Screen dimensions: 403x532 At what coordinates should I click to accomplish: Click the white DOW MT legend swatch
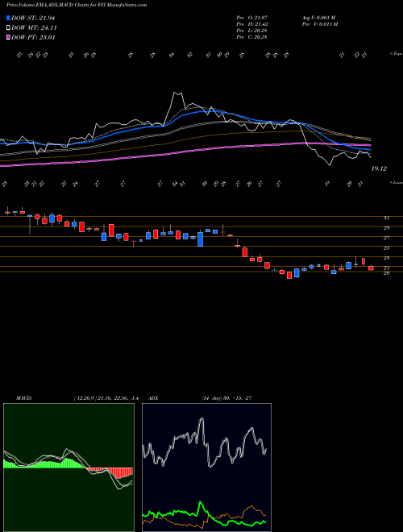click(9, 28)
